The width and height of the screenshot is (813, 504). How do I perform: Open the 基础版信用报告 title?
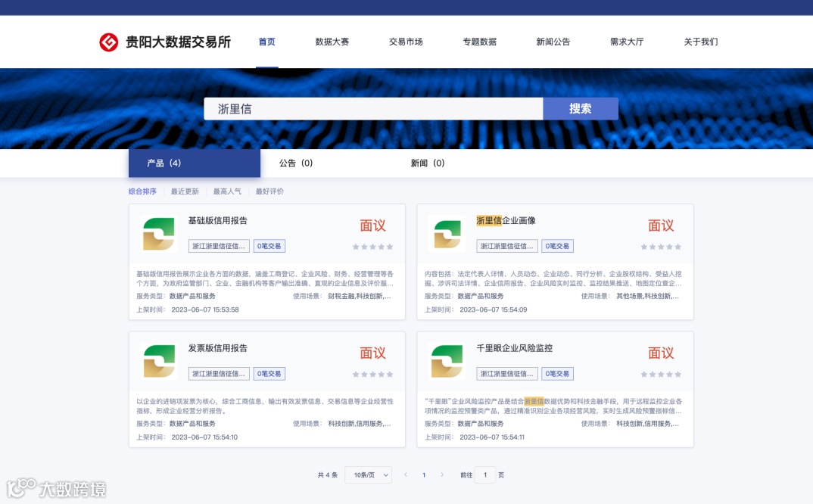coord(218,221)
